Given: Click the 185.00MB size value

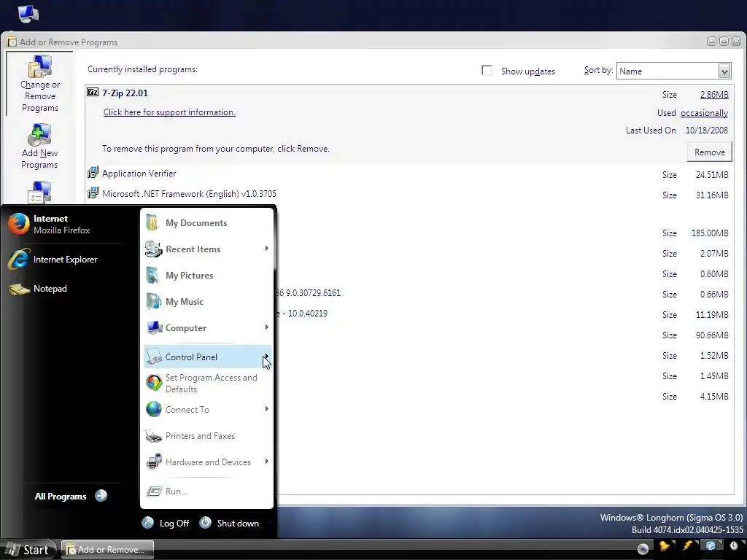Looking at the screenshot, I should coord(709,233).
